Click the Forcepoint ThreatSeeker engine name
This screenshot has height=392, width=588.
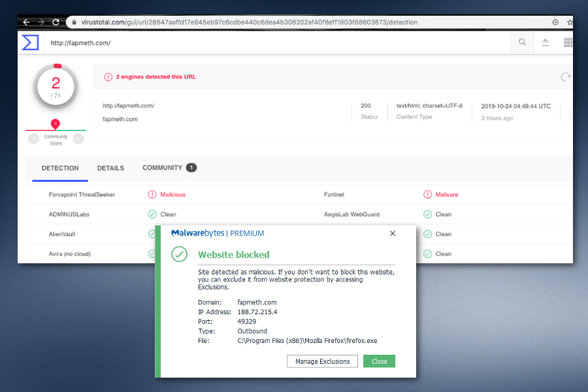[x=82, y=194]
